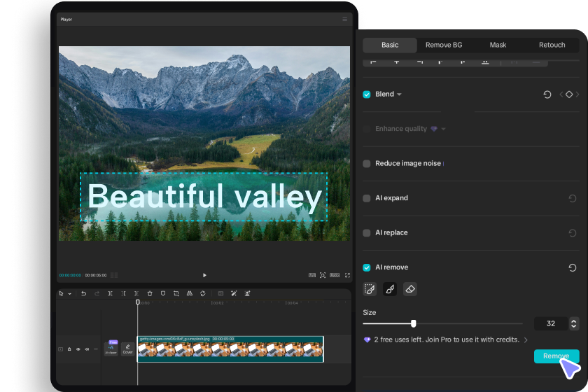The height and width of the screenshot is (392, 588).
Task: Go to previous Blend keyframe
Action: (x=561, y=94)
